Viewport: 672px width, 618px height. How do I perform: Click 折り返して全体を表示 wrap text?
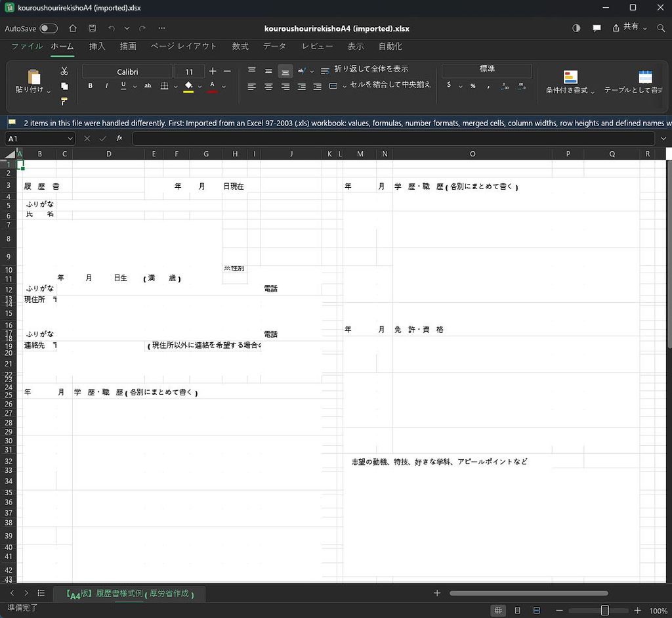[x=365, y=70]
